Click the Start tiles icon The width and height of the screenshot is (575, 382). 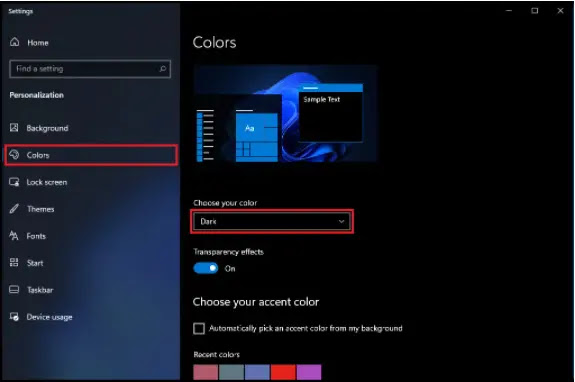(14, 262)
